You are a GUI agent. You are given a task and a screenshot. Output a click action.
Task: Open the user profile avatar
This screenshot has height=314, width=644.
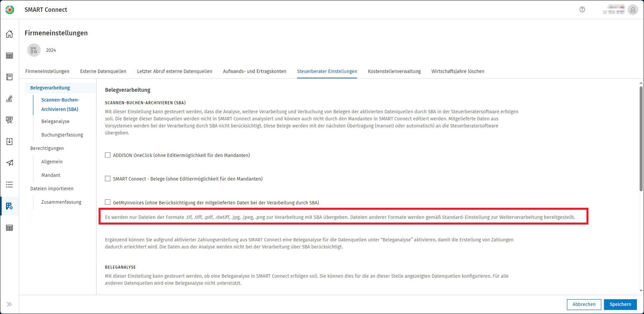[633, 10]
